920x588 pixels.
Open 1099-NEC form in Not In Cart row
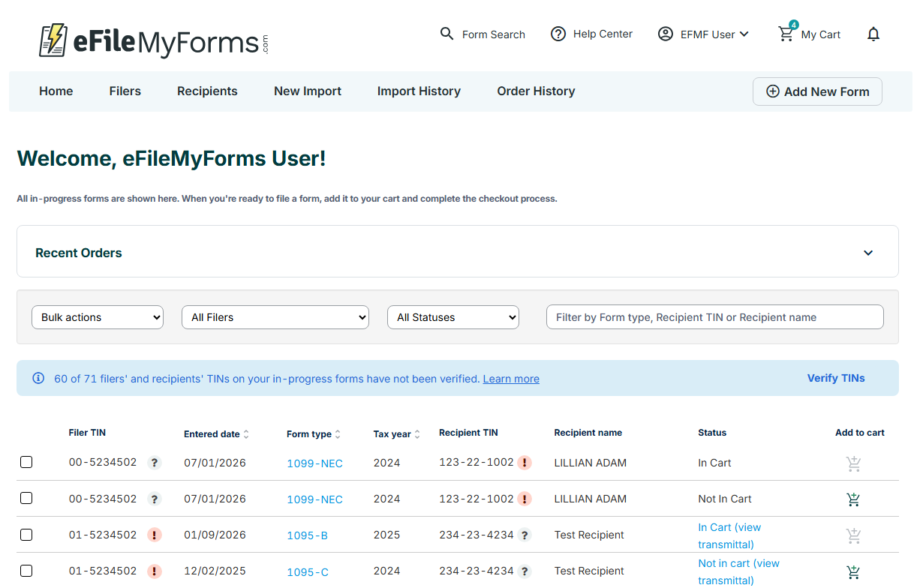[x=314, y=499]
